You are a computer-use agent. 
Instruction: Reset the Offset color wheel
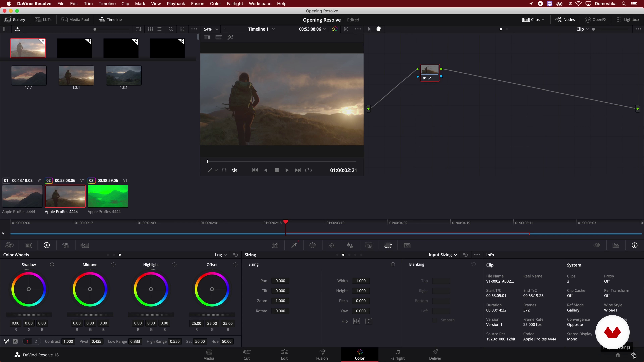coord(235,265)
